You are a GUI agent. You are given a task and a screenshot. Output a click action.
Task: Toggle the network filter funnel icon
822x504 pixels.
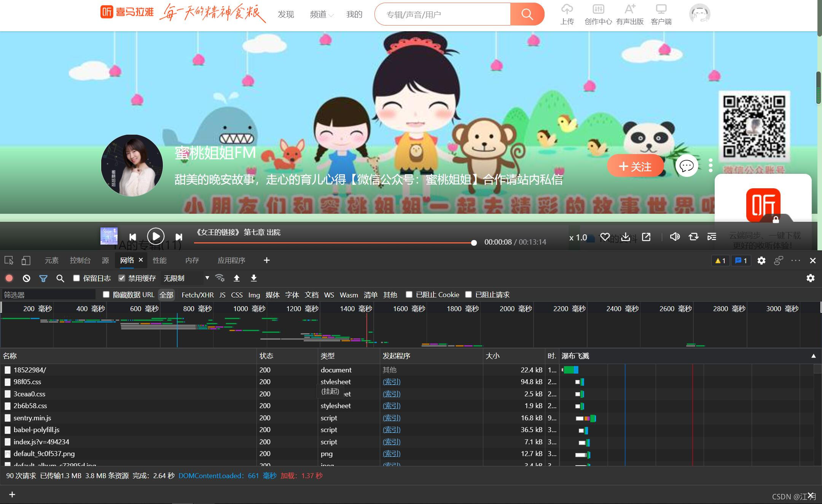pos(43,278)
